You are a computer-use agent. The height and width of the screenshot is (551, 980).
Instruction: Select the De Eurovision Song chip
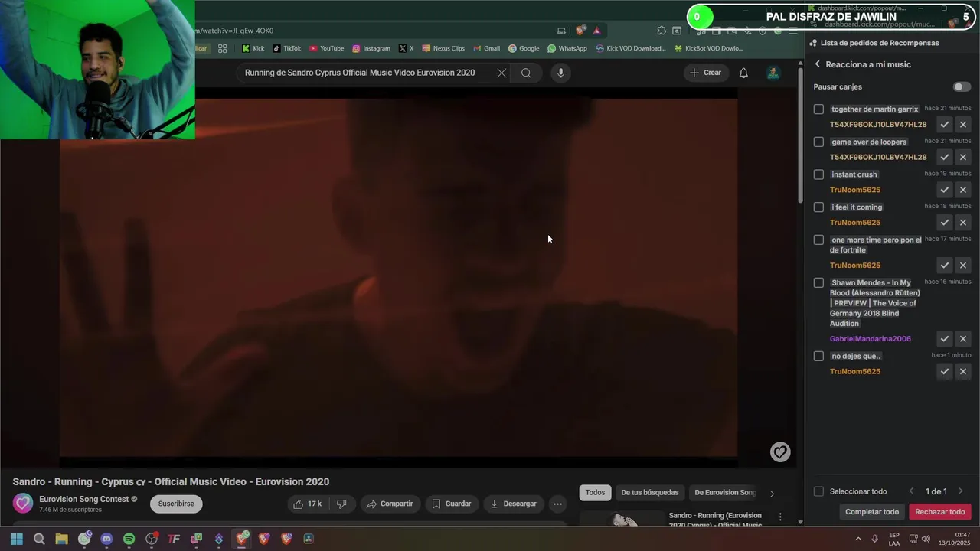[724, 492]
